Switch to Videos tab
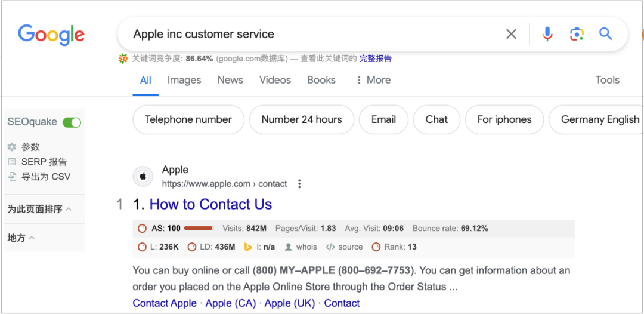Screen dimensions: 644x314 tap(275, 80)
